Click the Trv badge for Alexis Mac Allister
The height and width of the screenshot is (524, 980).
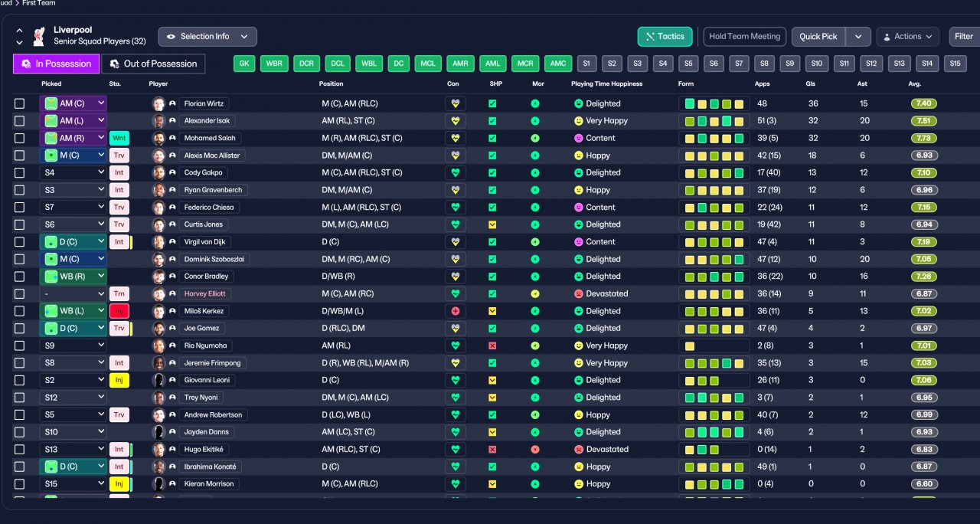tap(119, 156)
